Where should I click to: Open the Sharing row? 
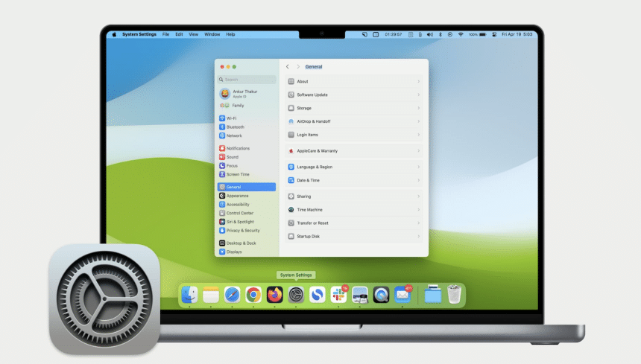(354, 197)
